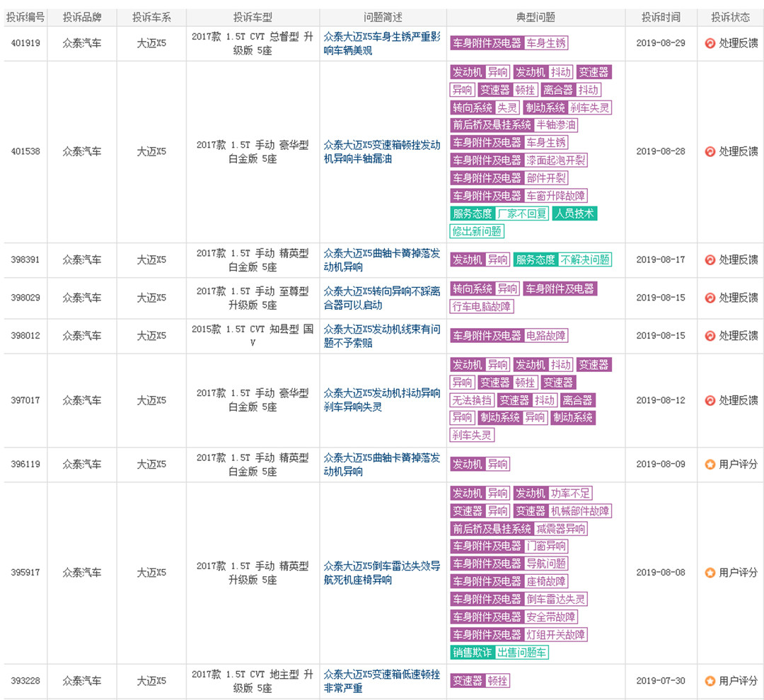
Task: Click the 用户评分 star icon for complaint 396119
Action: (x=710, y=465)
